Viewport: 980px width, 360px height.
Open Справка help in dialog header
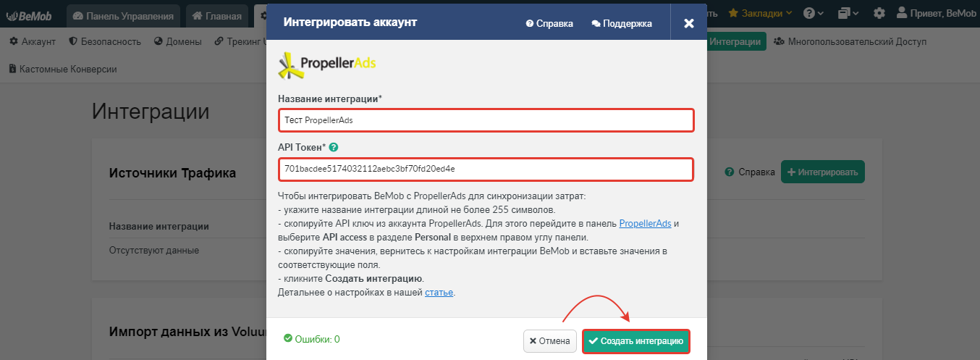(549, 23)
